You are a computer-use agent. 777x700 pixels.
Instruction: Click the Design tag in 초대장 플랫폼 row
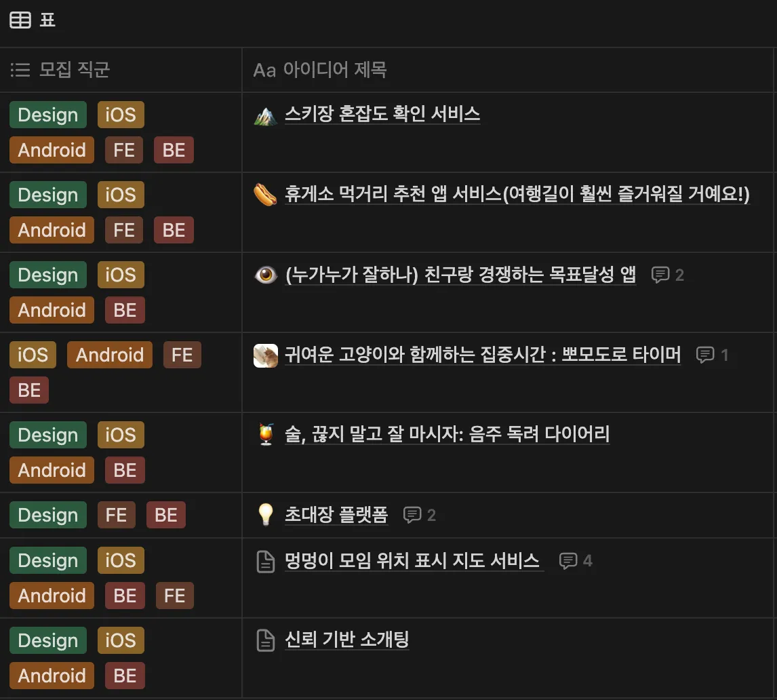48,516
